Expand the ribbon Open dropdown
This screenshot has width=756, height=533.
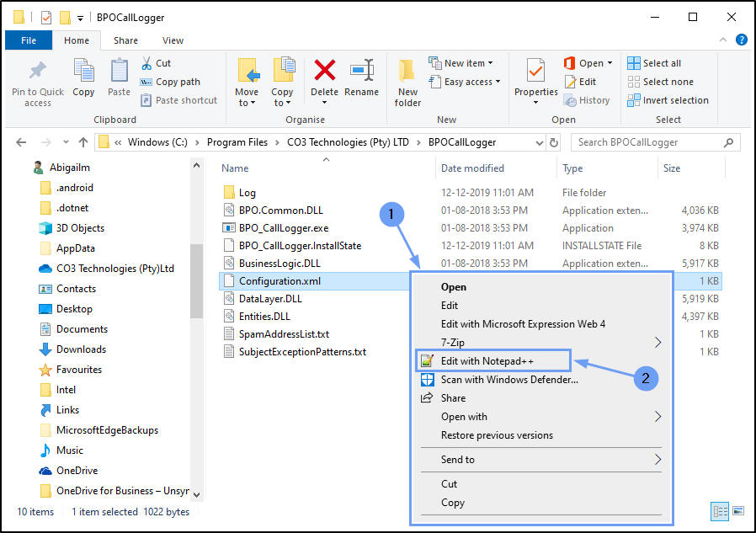pyautogui.click(x=610, y=63)
